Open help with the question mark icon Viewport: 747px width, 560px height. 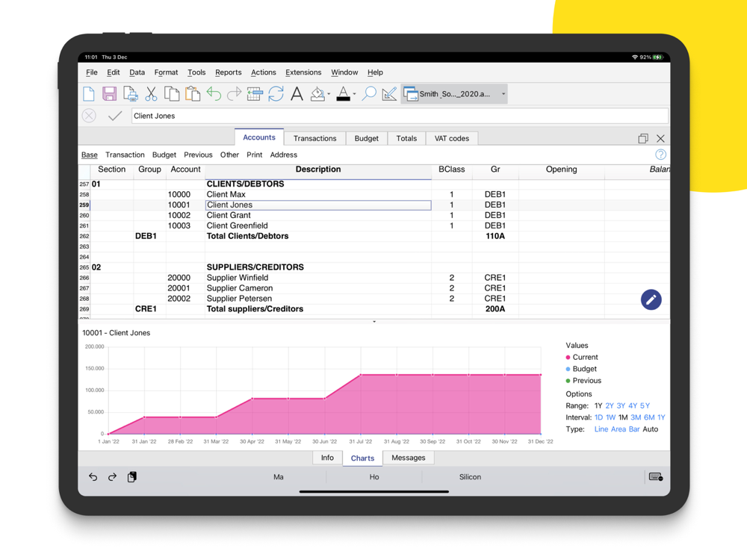[660, 155]
